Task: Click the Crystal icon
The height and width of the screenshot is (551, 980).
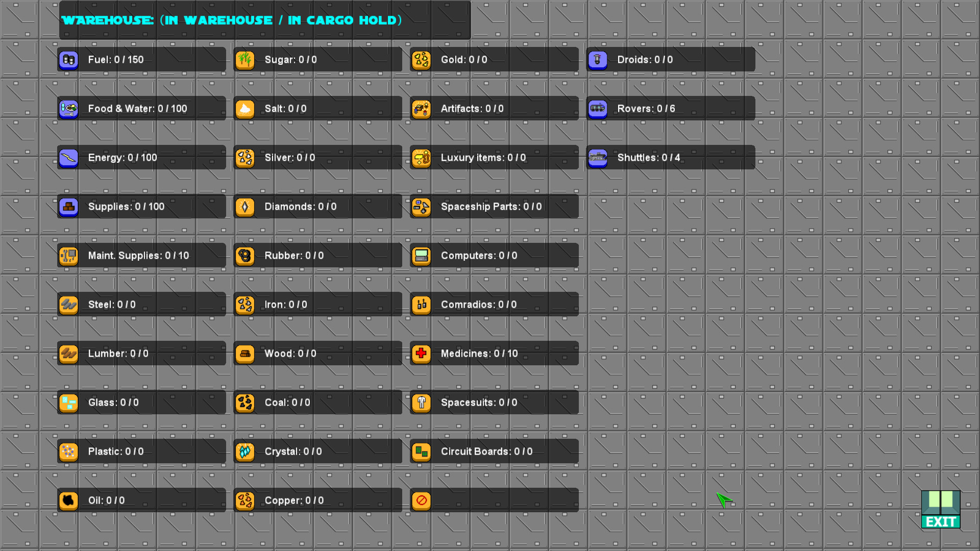Action: click(244, 452)
